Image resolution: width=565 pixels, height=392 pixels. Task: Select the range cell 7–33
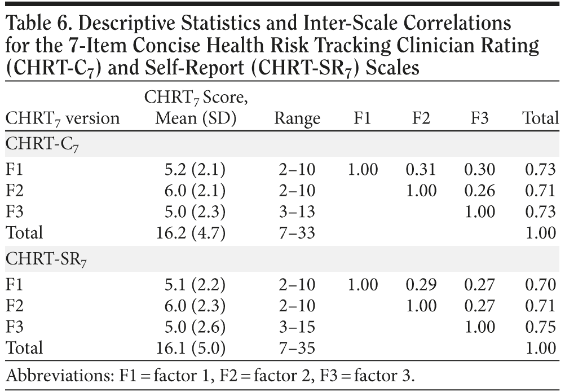(x=297, y=232)
